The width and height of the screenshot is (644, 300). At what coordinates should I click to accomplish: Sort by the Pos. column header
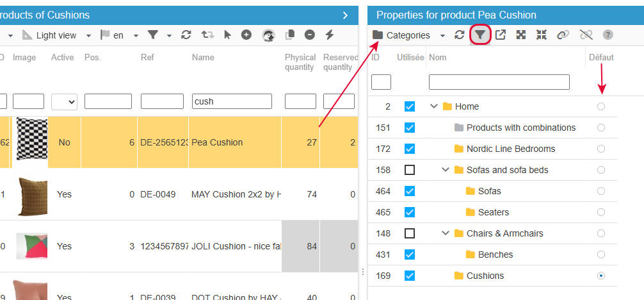pos(92,58)
